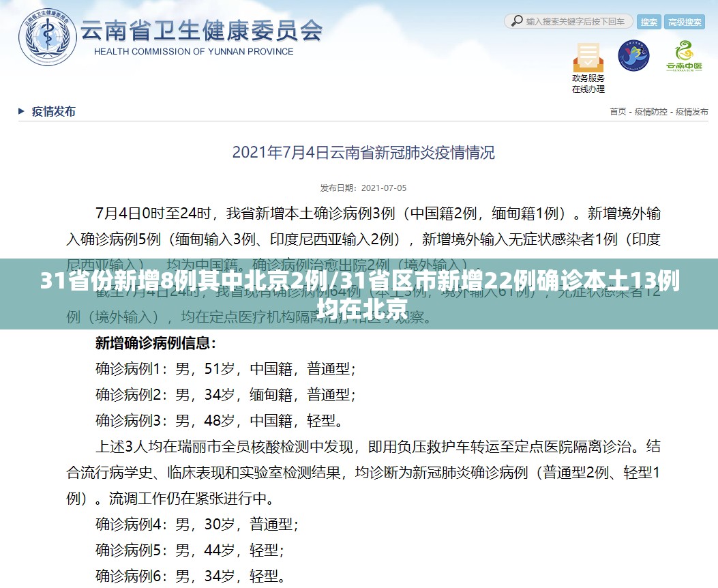The image size is (718, 588).
Task: Click line 确诊病例4：男，30岁
Action: pos(197,524)
